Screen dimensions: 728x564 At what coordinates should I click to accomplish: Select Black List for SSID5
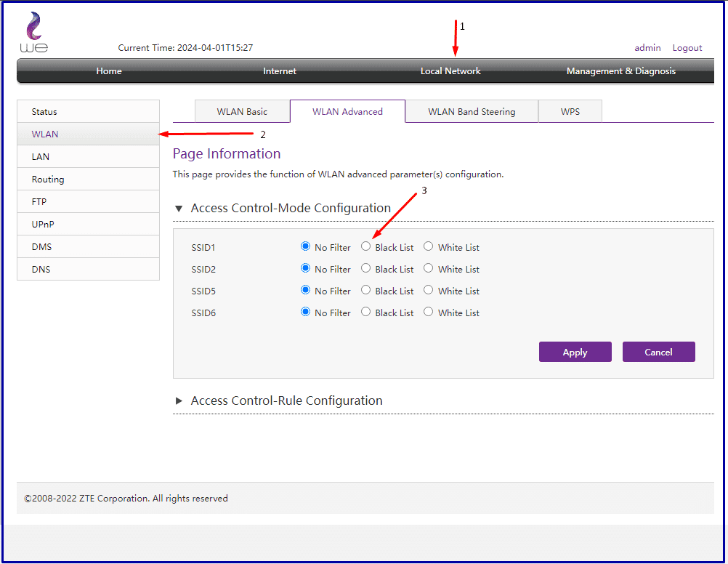pos(366,290)
